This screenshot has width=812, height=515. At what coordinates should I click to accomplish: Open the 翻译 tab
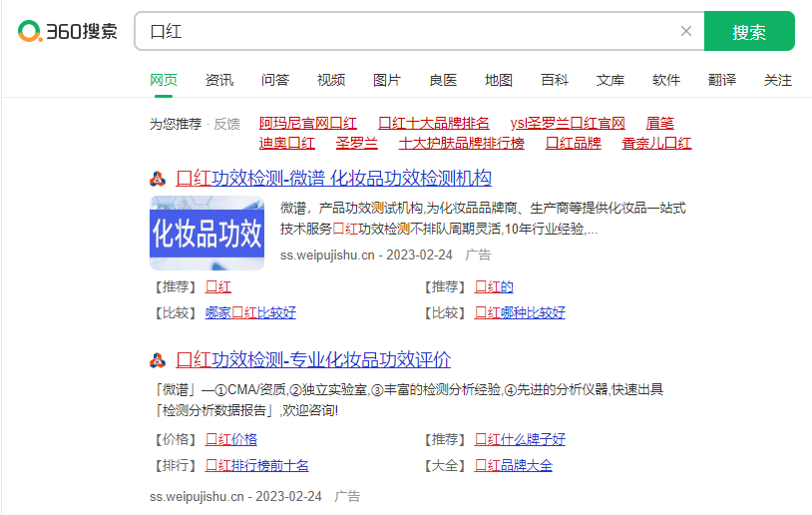722,80
